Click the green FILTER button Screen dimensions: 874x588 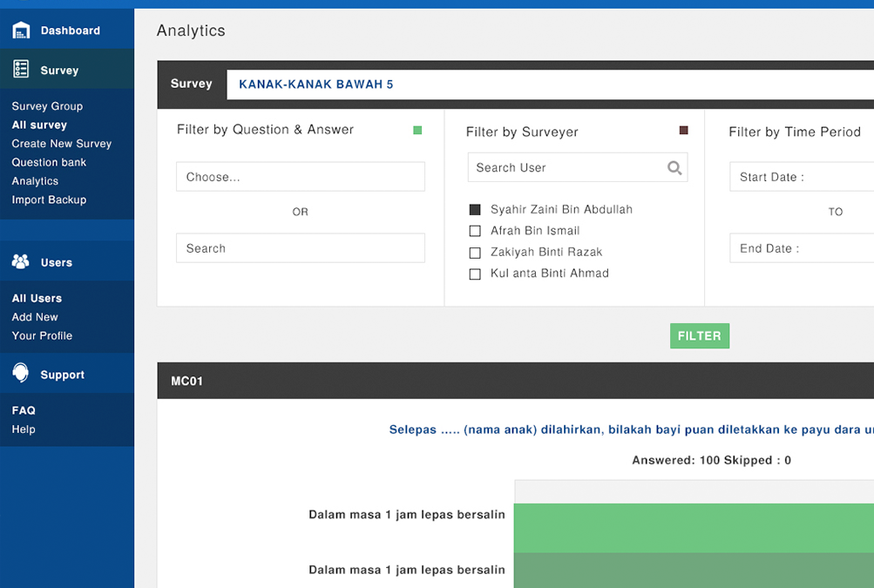tap(700, 336)
